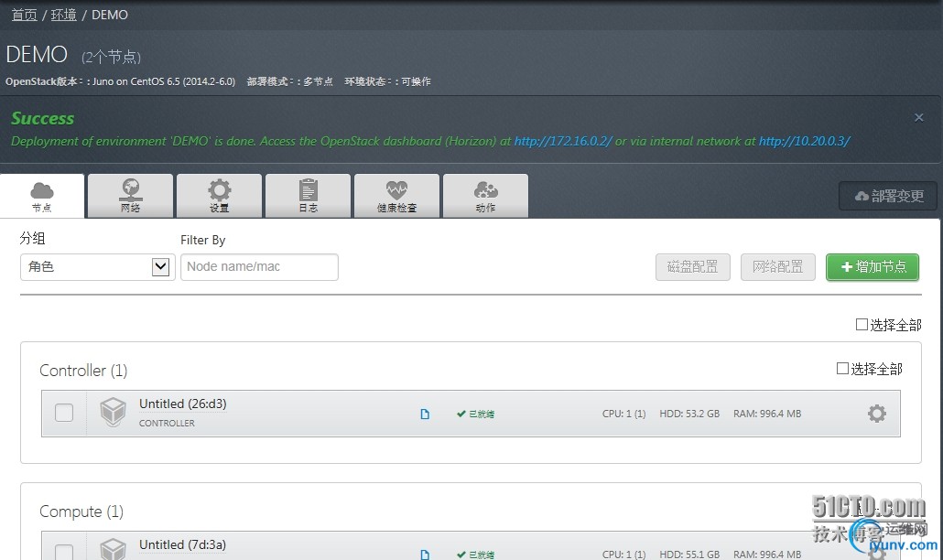Dismiss the Success notification with the X

point(919,118)
